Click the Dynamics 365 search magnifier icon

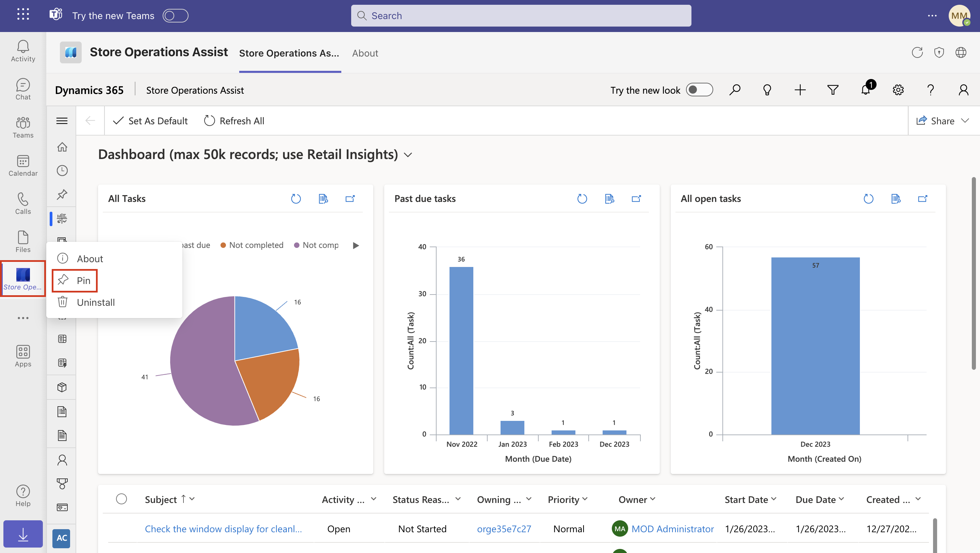[x=735, y=90]
